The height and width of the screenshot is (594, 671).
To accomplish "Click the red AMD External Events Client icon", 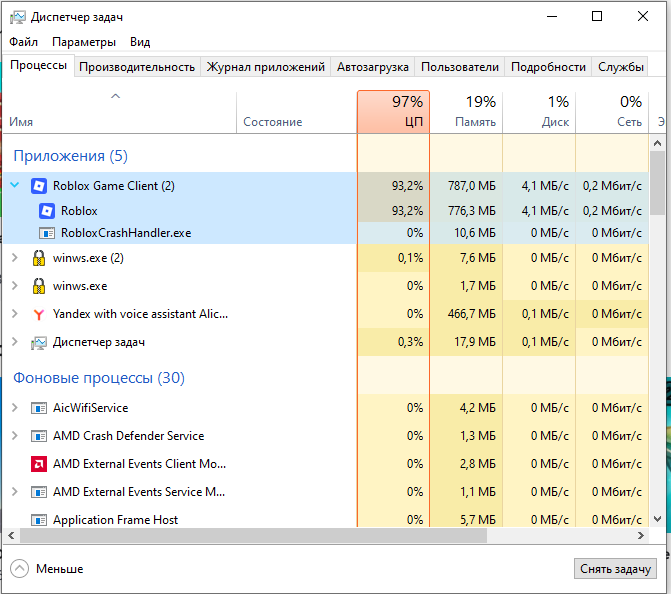I will 39,464.
